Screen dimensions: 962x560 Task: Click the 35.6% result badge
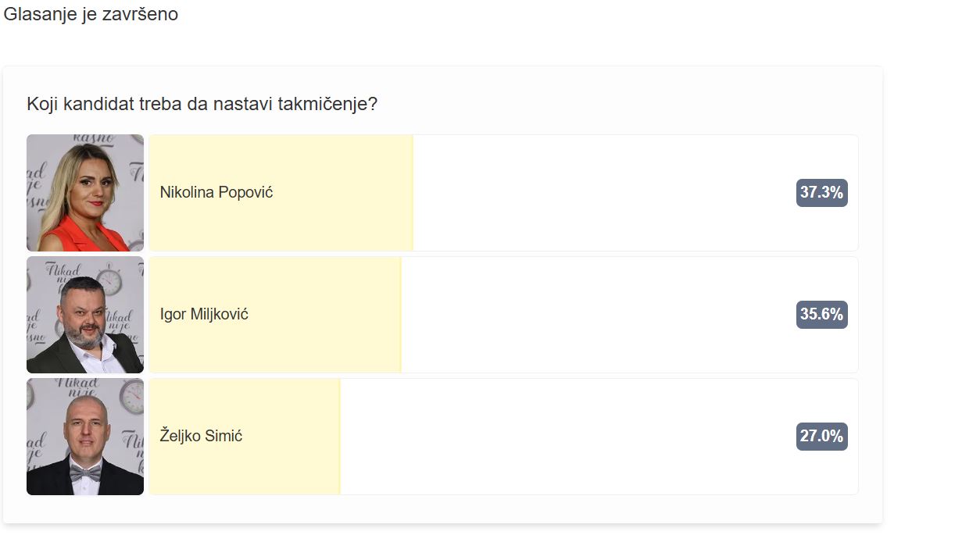[821, 315]
